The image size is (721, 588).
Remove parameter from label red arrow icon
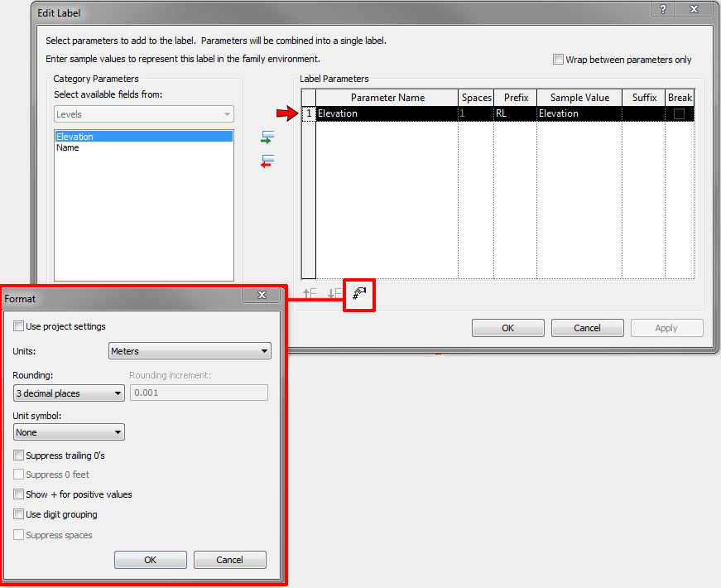[x=267, y=161]
